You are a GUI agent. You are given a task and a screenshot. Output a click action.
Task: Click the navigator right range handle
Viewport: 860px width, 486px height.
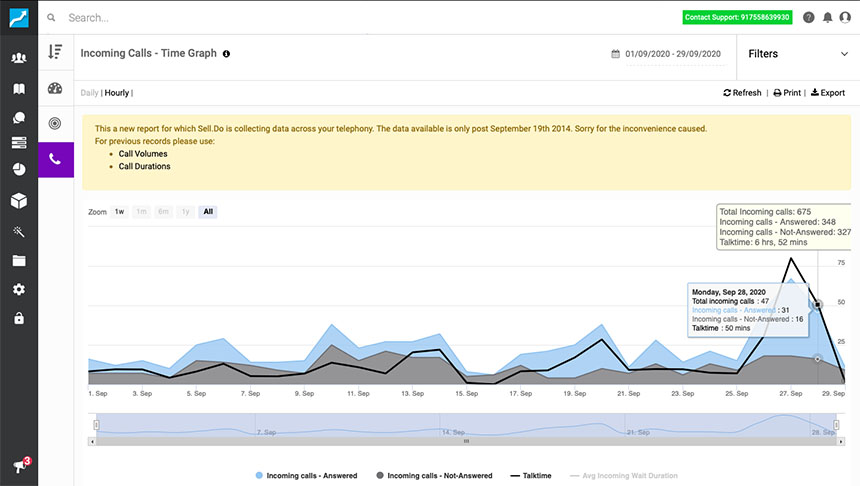pyautogui.click(x=836, y=425)
